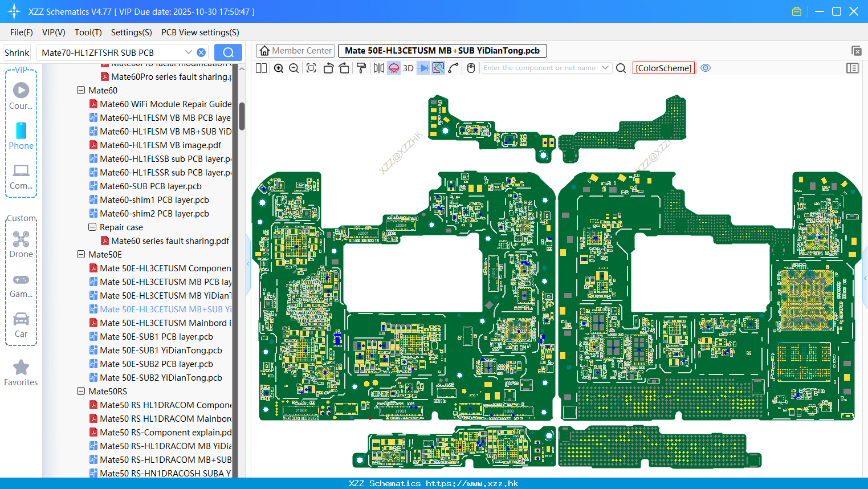Collapse the Mate50E folder
Image resolution: width=868 pixels, height=489 pixels.
pyautogui.click(x=81, y=254)
